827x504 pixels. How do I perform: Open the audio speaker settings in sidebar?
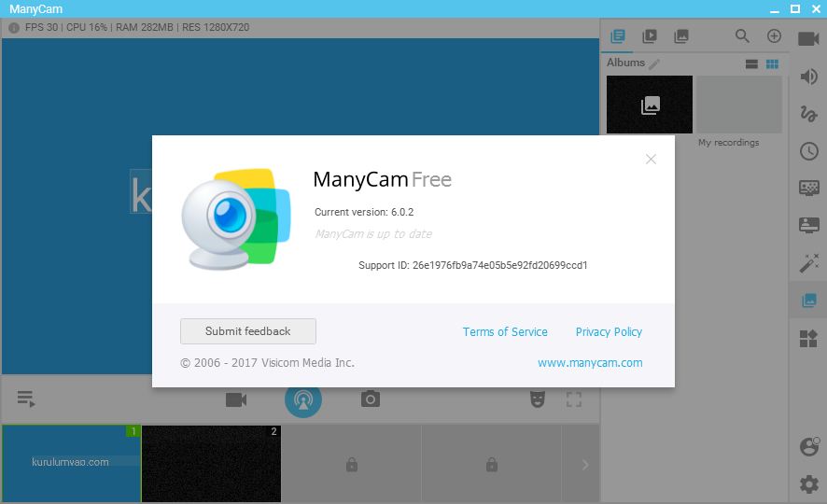(808, 77)
